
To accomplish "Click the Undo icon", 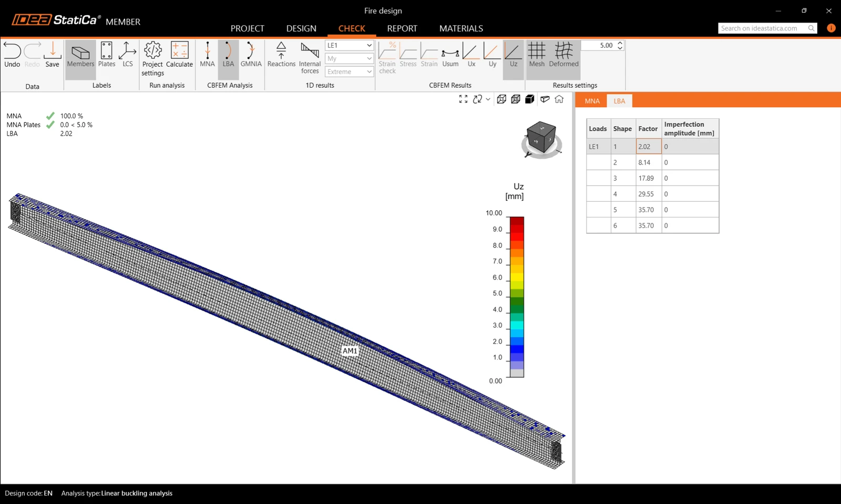I will coord(12,55).
